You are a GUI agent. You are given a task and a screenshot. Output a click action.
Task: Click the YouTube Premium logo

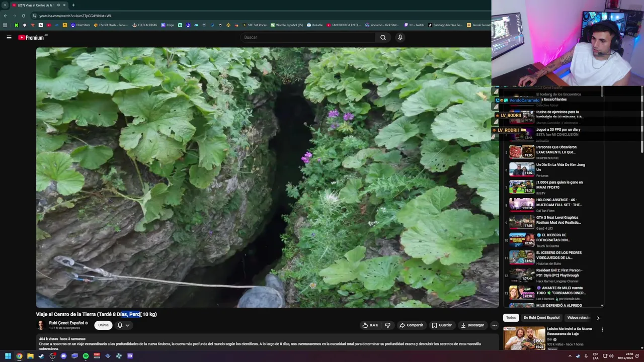tap(31, 38)
